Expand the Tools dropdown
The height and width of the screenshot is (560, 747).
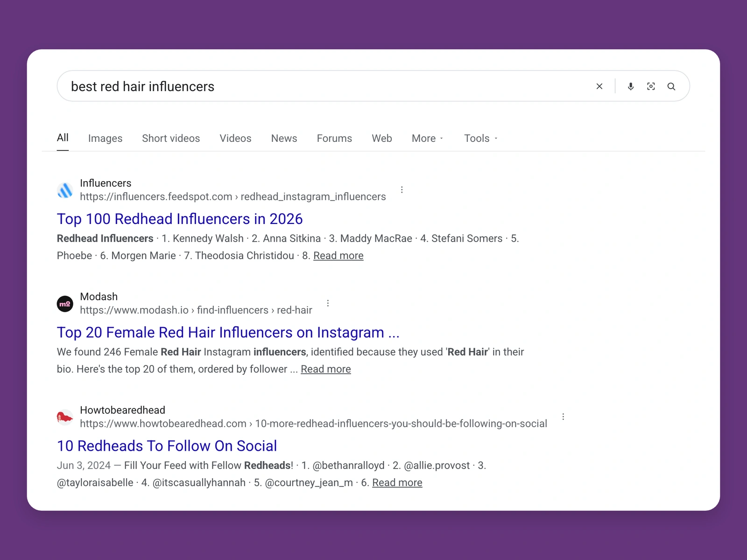(481, 138)
